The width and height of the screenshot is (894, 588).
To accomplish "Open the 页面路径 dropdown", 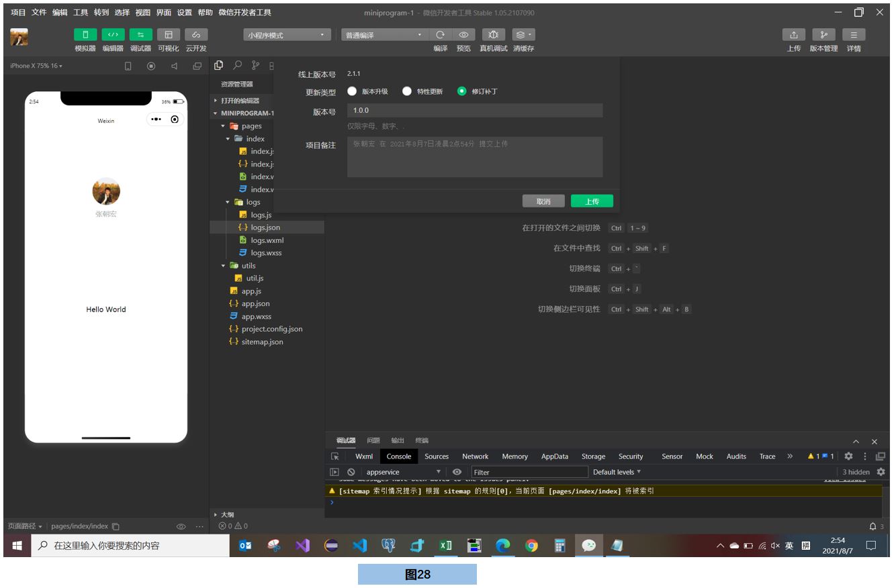I will [25, 527].
